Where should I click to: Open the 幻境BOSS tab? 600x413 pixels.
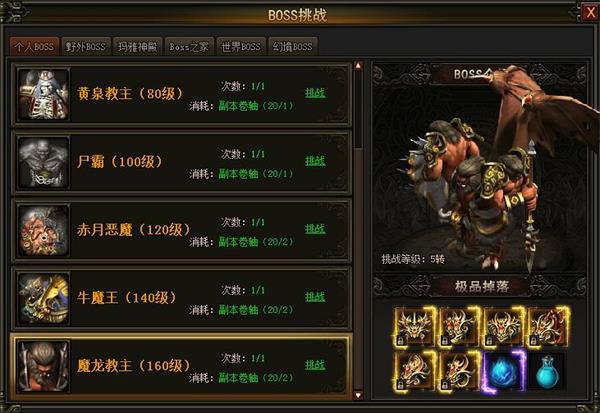(x=292, y=47)
